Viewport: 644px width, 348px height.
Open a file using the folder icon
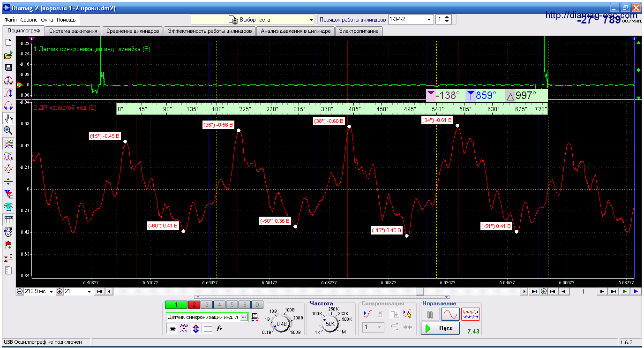point(8,55)
